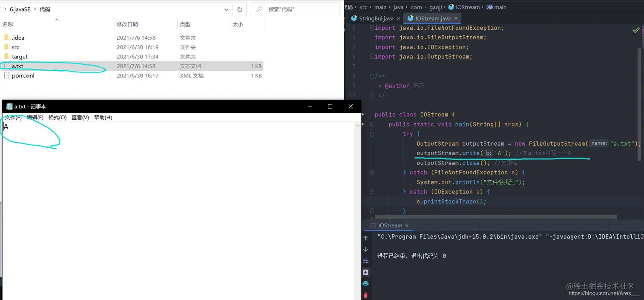Image resolution: width=644 pixels, height=300 pixels.
Task: Open the 格式(O) menu in Notepad
Action: click(x=57, y=118)
